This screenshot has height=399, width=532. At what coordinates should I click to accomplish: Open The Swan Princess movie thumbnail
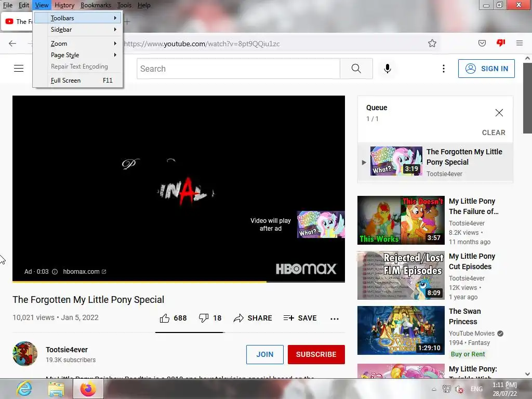(x=401, y=330)
